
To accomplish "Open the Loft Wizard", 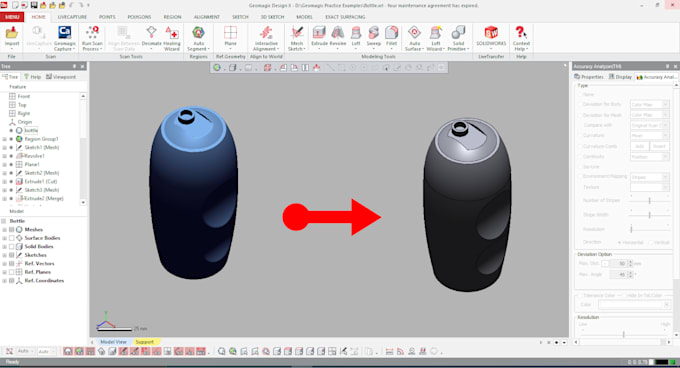I will (x=435, y=38).
